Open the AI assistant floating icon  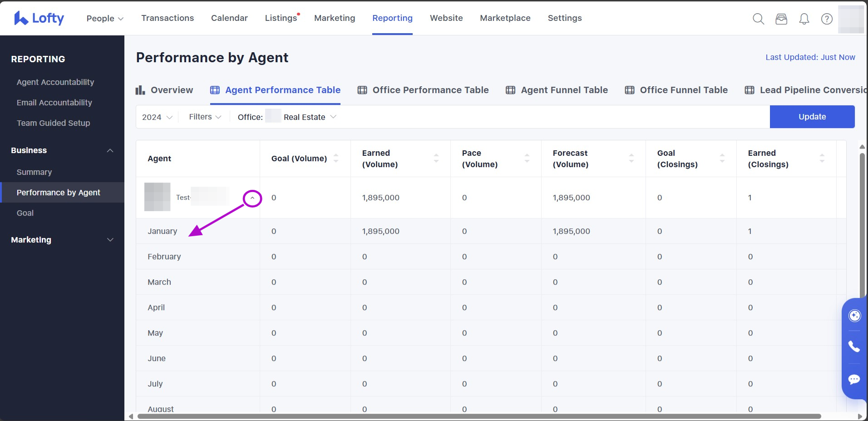[x=854, y=316]
